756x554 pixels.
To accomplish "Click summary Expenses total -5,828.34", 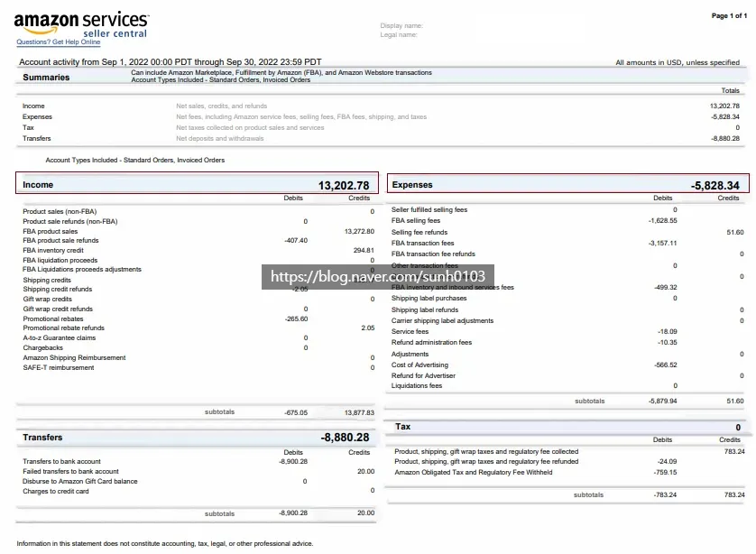I will tap(724, 116).
